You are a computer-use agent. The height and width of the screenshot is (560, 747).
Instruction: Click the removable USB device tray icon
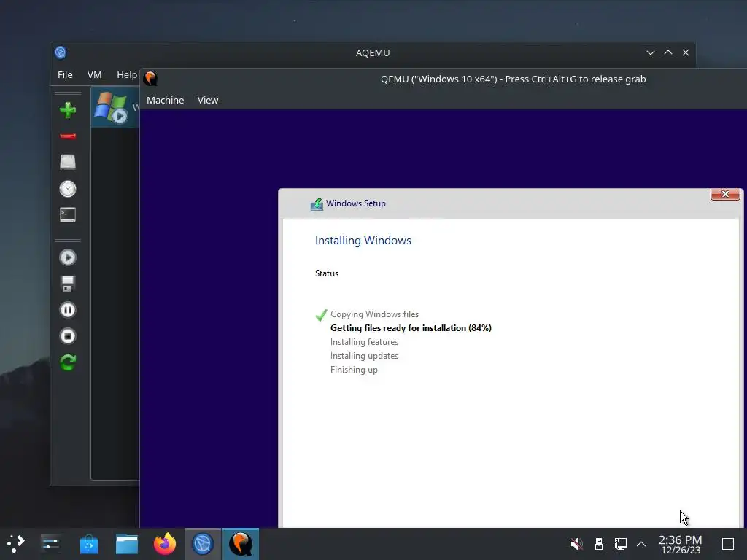click(599, 543)
